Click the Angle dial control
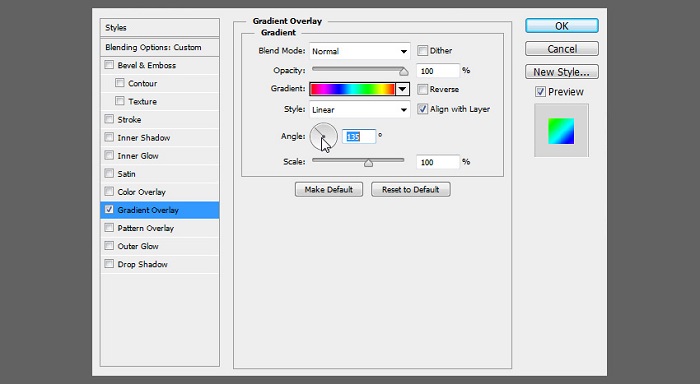Screen dimensions: 700x384 point(323,137)
